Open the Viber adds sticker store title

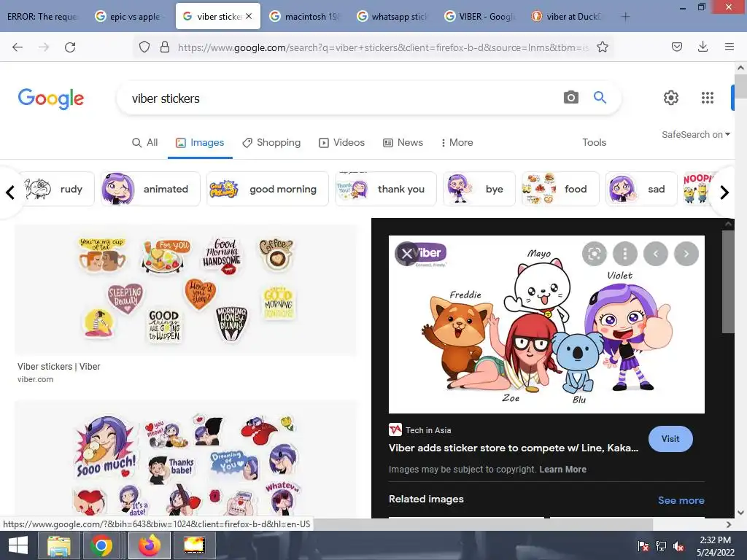(x=513, y=448)
